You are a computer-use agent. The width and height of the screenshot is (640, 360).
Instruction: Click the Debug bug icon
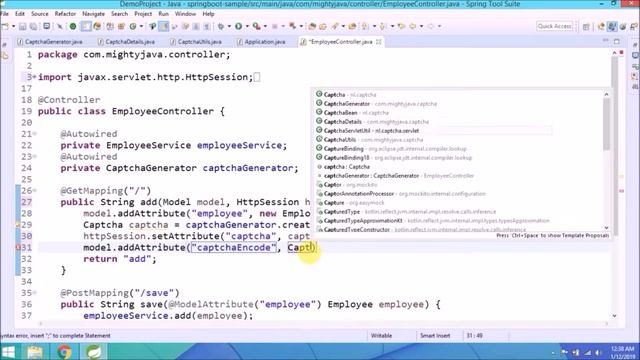pos(221,26)
